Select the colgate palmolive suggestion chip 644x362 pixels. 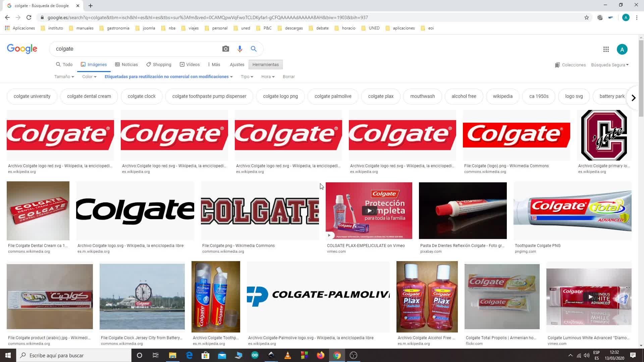[x=333, y=96]
